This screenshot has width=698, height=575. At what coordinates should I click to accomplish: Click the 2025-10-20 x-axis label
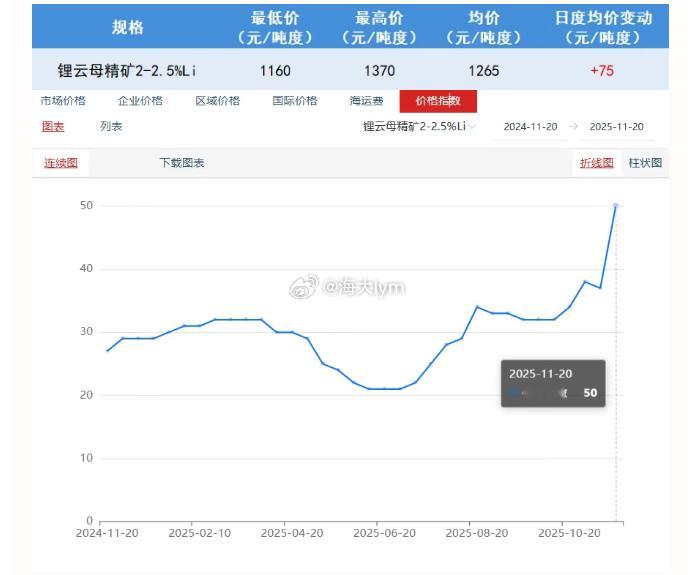(569, 533)
